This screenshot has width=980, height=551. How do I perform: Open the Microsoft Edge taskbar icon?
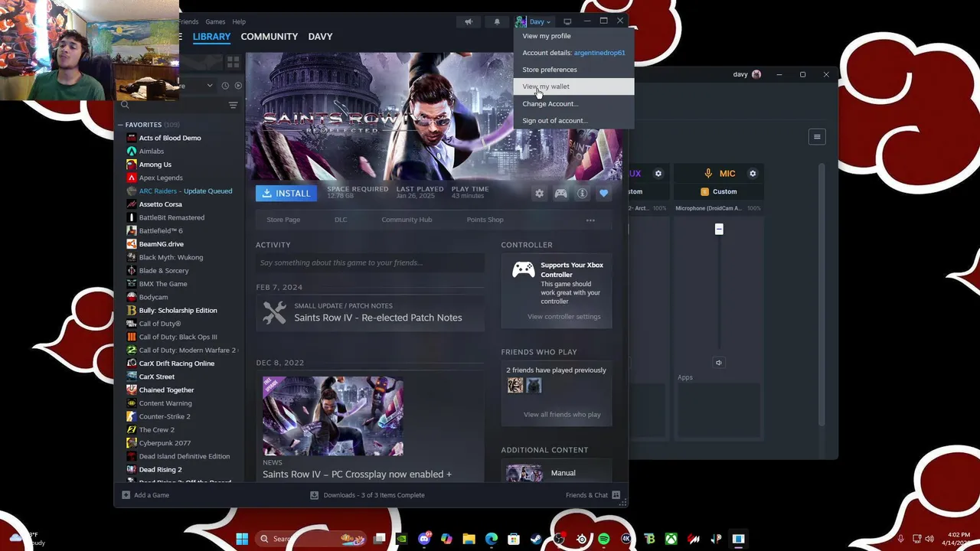click(492, 539)
